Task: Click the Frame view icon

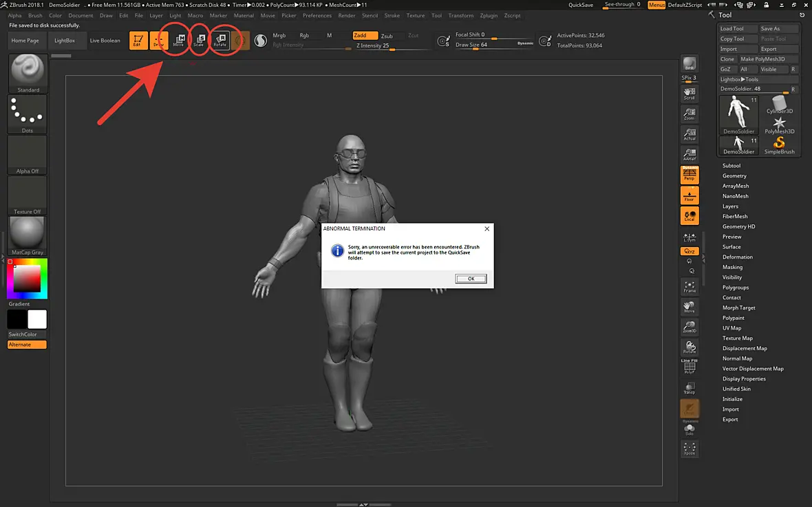Action: 690,286
